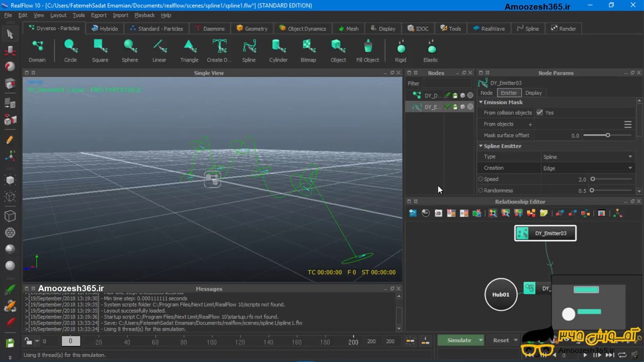The width and height of the screenshot is (644, 362).
Task: Create a Square emitter
Action: pyautogui.click(x=100, y=51)
